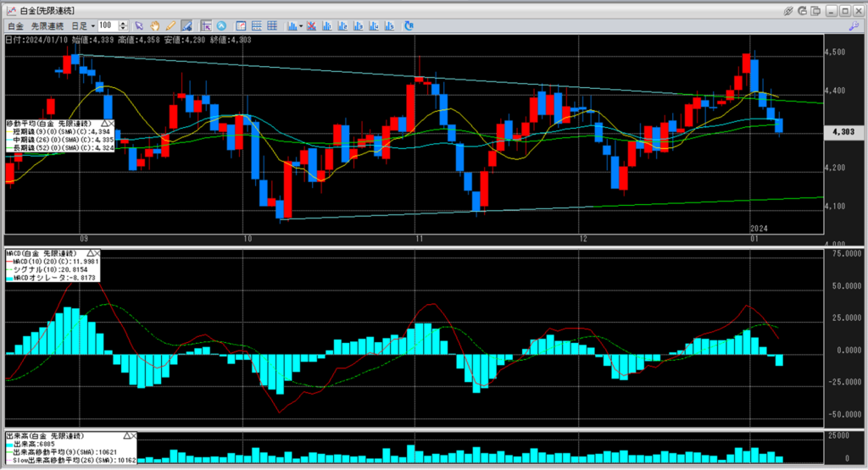This screenshot has height=470, width=868.
Task: Select the MACDオシレータ legend line
Action: tap(51, 278)
